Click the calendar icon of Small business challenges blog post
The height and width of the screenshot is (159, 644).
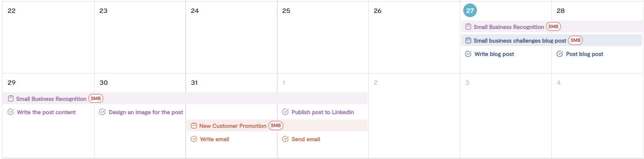468,40
